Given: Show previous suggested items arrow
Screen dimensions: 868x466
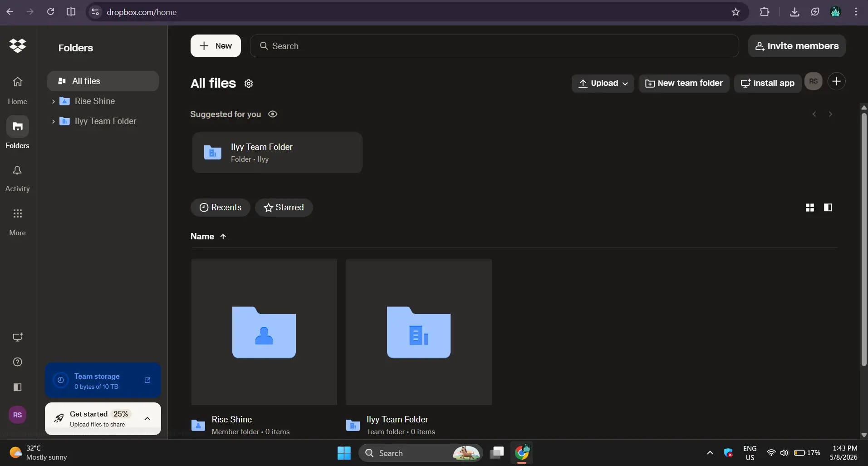Looking at the screenshot, I should point(814,114).
